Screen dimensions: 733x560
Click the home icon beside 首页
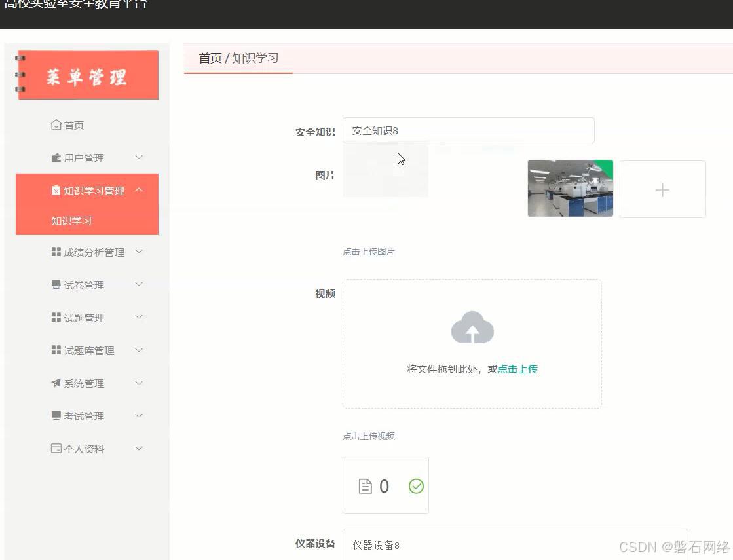[x=58, y=124]
